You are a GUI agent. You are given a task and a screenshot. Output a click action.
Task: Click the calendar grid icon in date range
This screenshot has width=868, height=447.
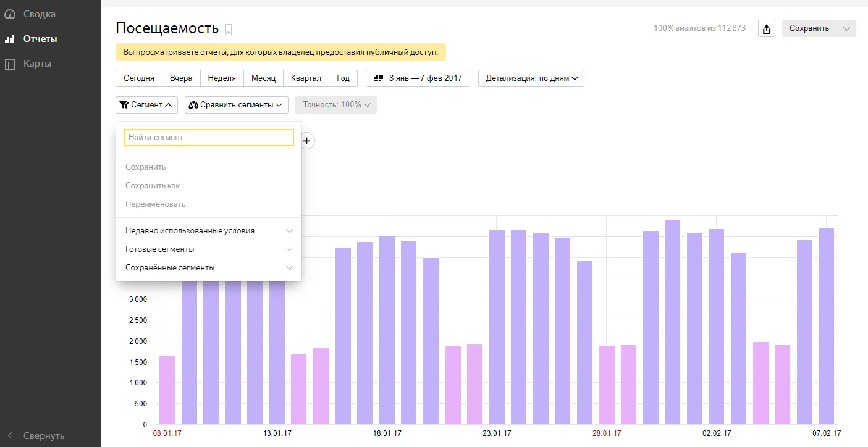379,78
